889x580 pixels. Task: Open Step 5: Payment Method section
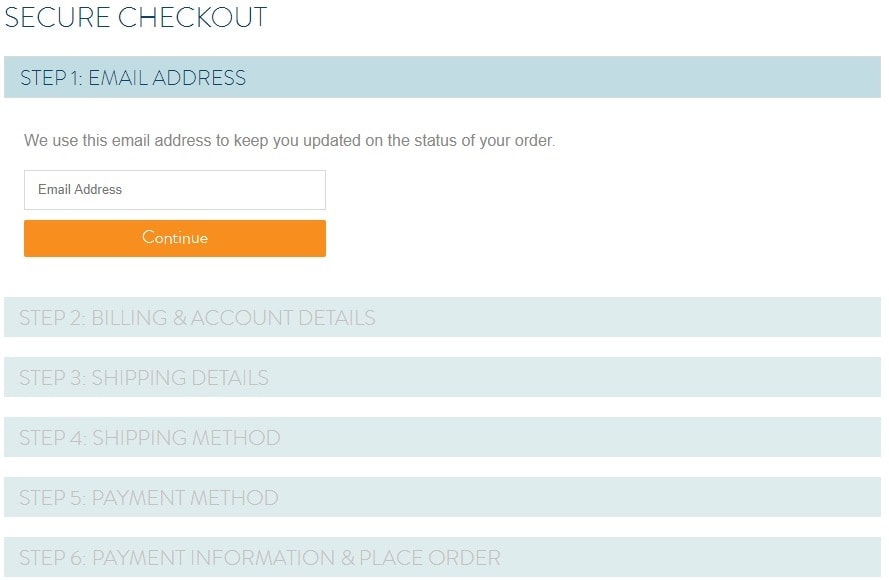tap(442, 498)
